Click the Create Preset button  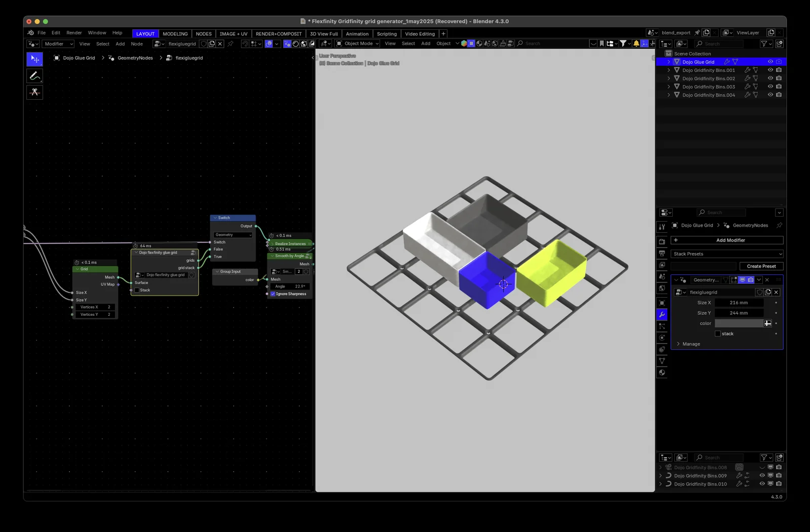[x=761, y=266]
